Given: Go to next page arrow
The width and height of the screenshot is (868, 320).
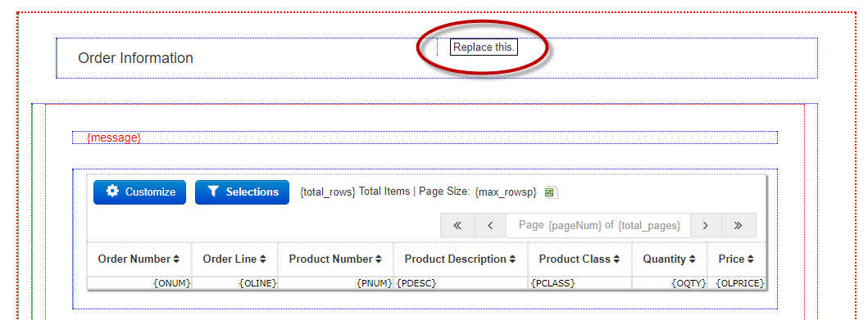Looking at the screenshot, I should tap(705, 226).
